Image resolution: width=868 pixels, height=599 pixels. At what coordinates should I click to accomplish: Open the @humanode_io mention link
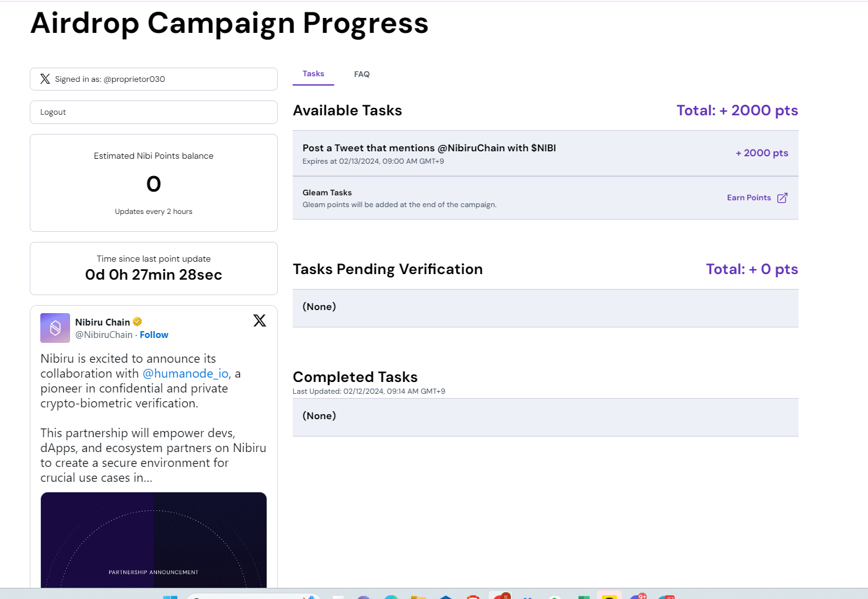(185, 373)
